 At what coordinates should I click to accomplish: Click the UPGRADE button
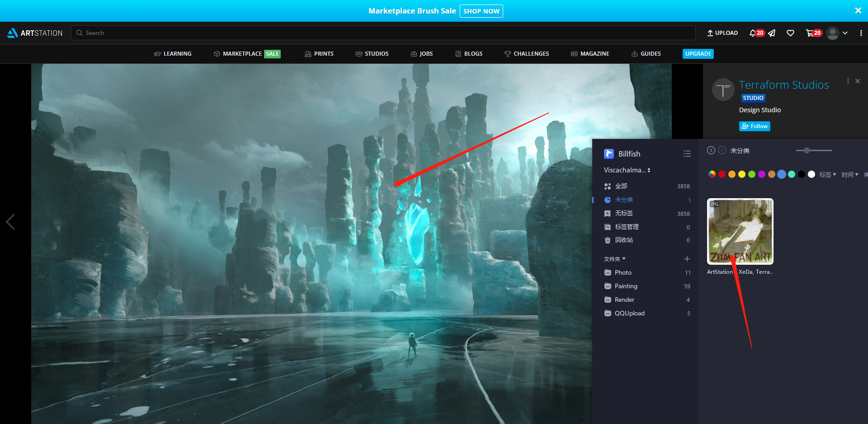pyautogui.click(x=698, y=53)
